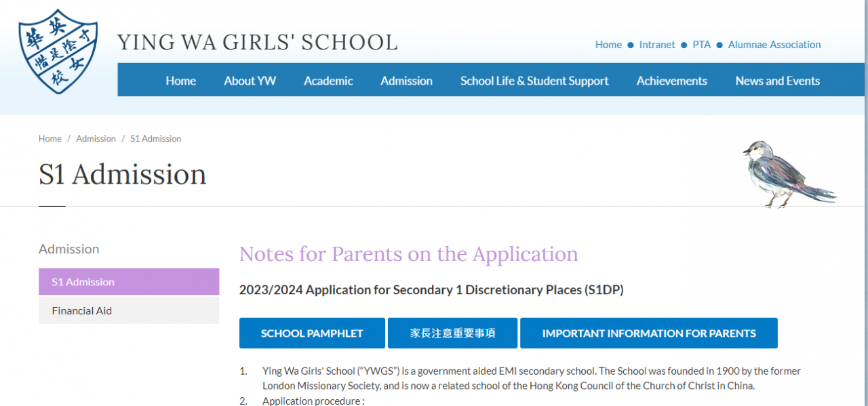The width and height of the screenshot is (868, 406).
Task: Click the YING WA GIRLS' SCHOOL title text
Action: click(258, 42)
